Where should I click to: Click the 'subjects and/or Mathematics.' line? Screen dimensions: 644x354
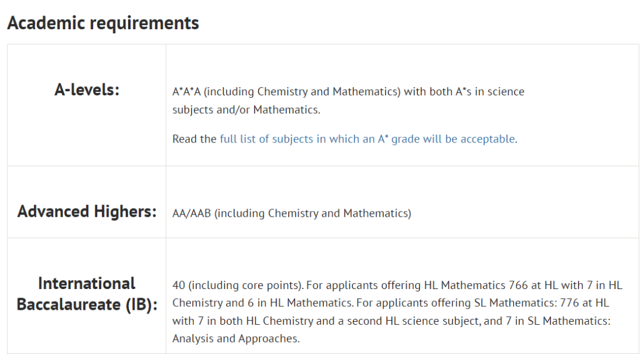coord(246,110)
